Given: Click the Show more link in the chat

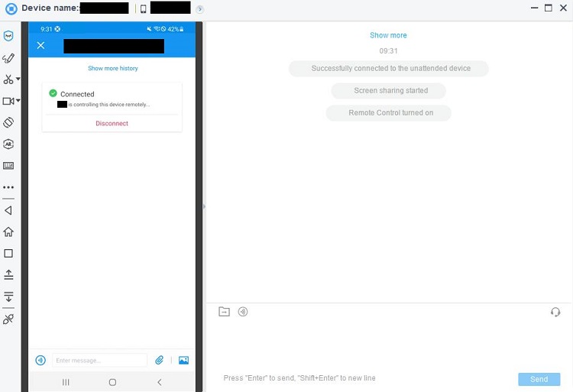Looking at the screenshot, I should coord(388,35).
